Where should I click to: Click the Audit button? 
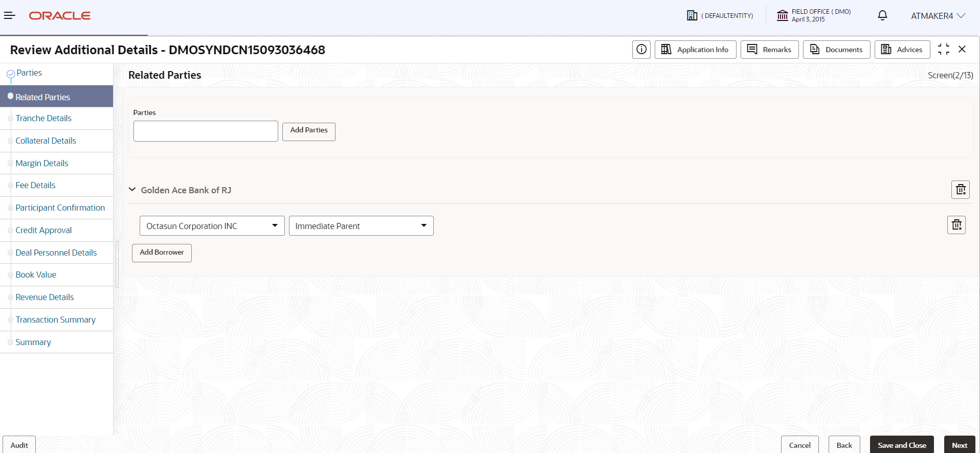point(19,445)
